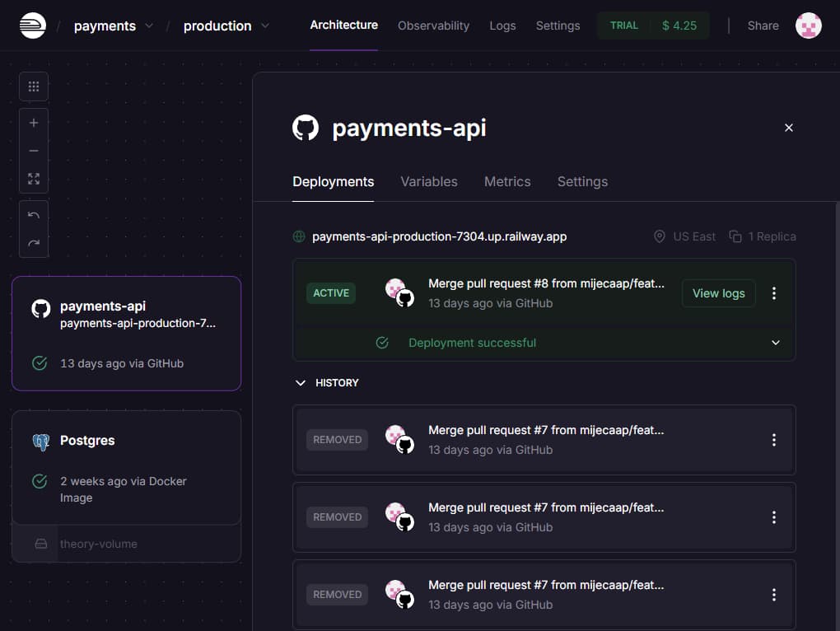Click success check on Postgres card
This screenshot has height=631, width=840.
(x=40, y=481)
